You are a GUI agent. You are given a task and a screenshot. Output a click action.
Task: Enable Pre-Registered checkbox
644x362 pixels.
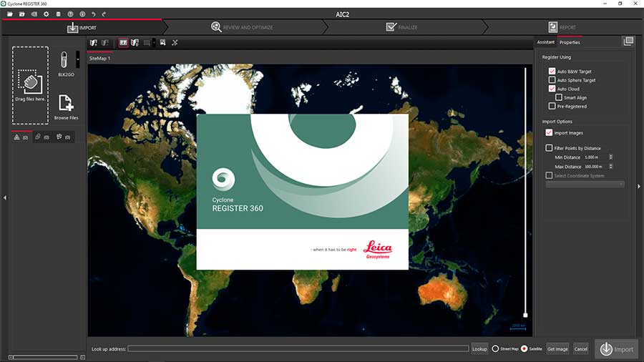point(552,107)
